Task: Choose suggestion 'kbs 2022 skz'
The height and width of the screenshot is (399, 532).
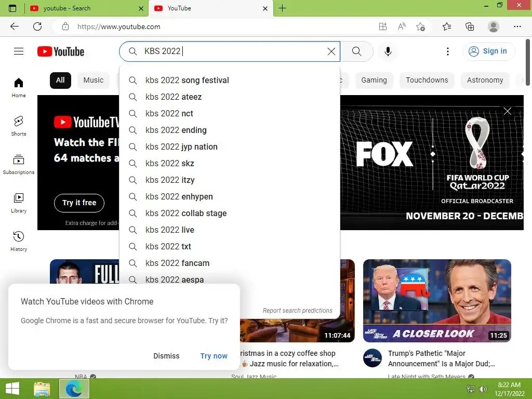Action: 230,164
